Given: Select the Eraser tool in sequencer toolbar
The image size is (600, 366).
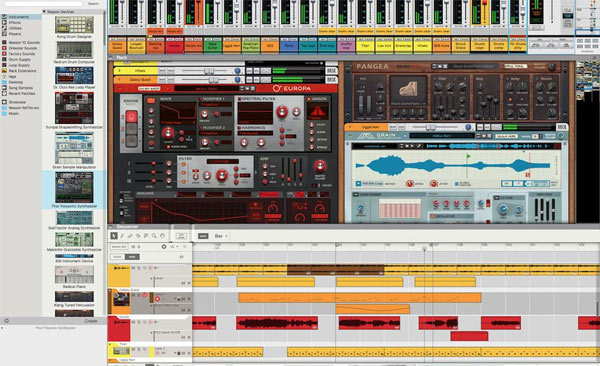Looking at the screenshot, I should pos(130,236).
